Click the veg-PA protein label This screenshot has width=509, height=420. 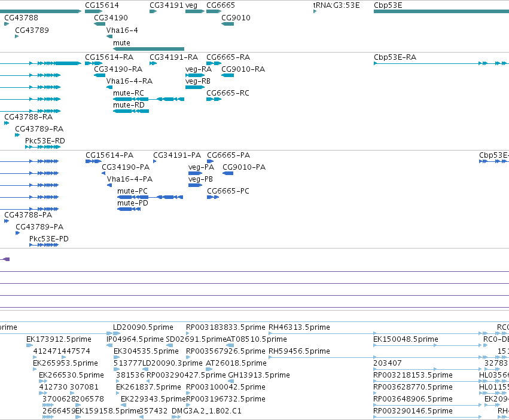coord(201,167)
